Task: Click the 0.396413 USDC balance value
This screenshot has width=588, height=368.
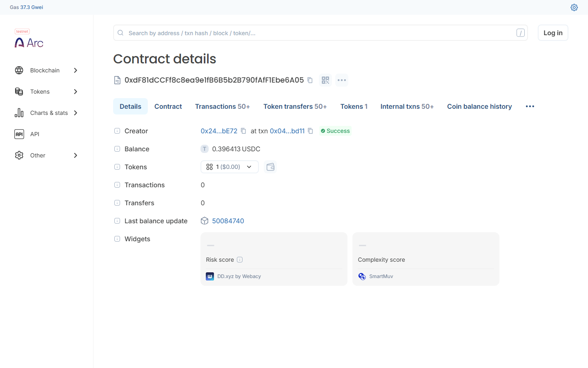Action: 236,149
